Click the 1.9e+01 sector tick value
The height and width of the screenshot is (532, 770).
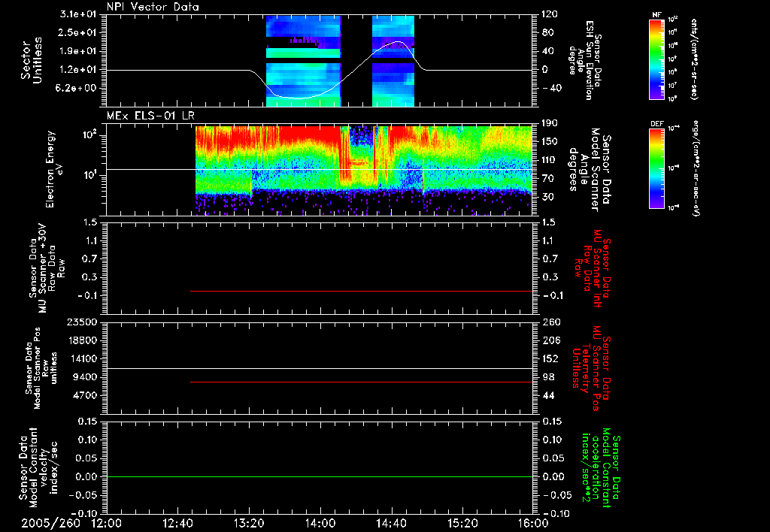80,51
